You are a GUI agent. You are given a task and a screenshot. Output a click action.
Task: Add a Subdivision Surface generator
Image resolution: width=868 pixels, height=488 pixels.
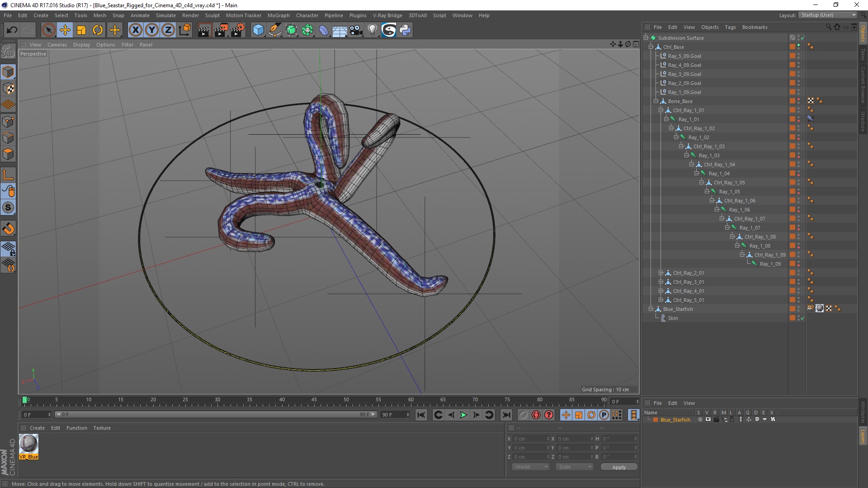tap(292, 30)
